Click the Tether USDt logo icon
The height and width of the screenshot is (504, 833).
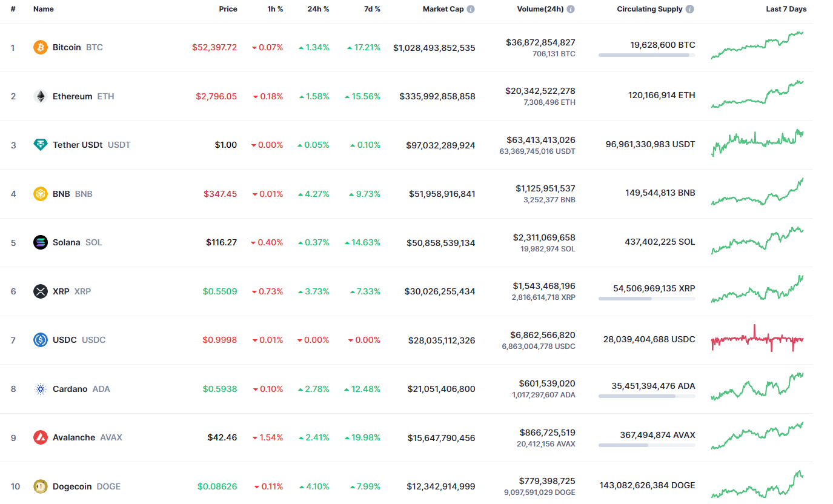[41, 145]
